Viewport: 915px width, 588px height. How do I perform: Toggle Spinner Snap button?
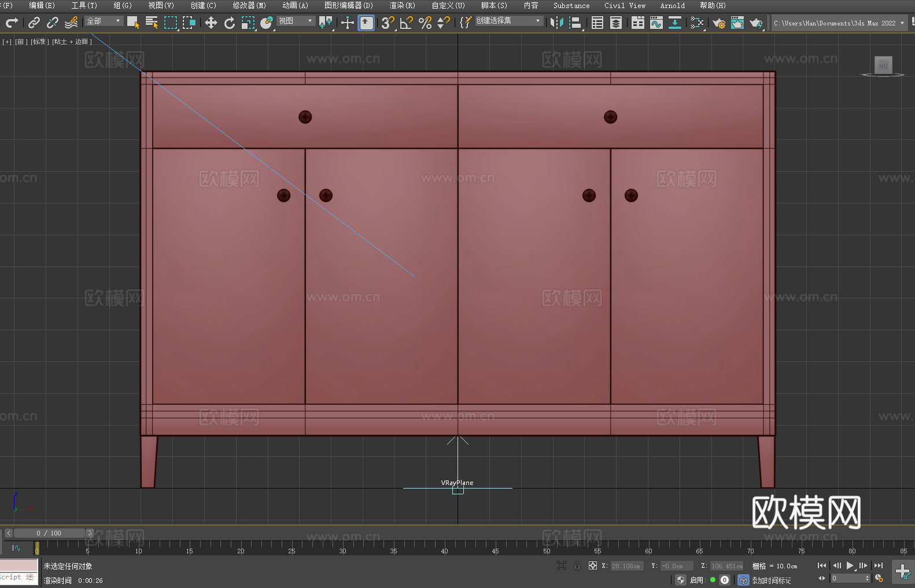(444, 23)
